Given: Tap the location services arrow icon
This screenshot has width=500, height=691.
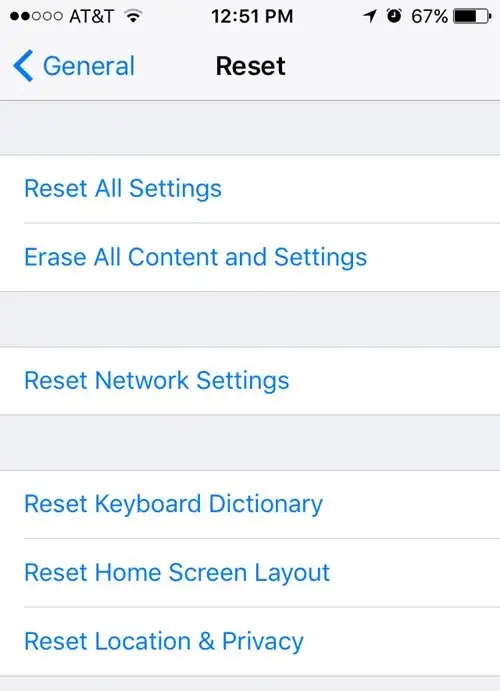Looking at the screenshot, I should 370,16.
